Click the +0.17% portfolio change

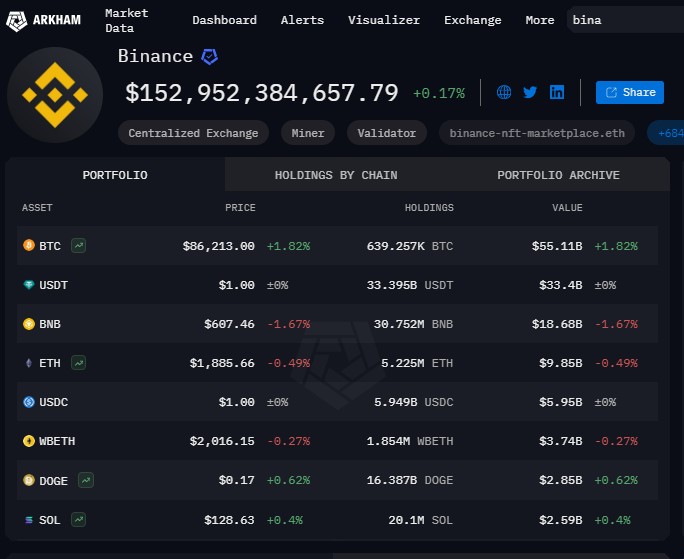click(x=439, y=93)
